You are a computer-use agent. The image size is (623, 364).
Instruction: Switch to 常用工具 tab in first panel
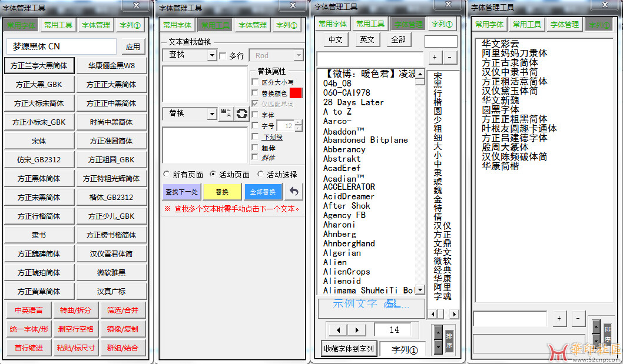tap(58, 25)
